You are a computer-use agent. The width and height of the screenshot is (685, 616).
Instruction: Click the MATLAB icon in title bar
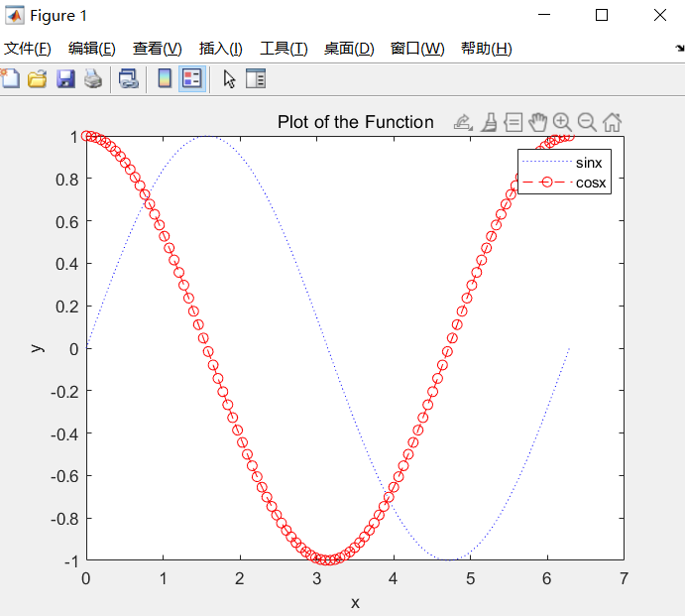[x=14, y=15]
